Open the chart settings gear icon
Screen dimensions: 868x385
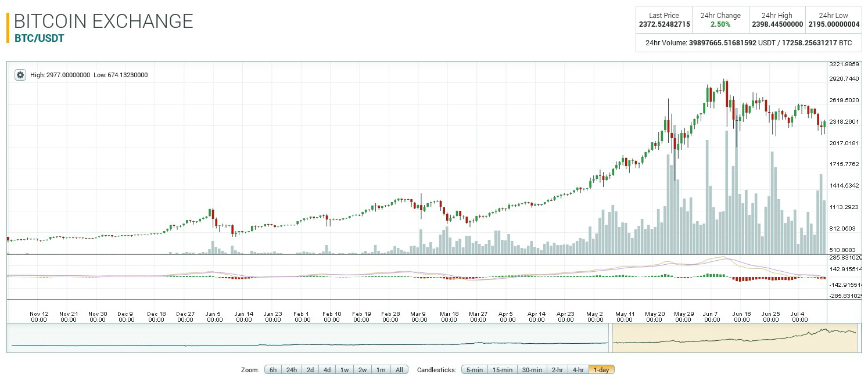tap(20, 75)
